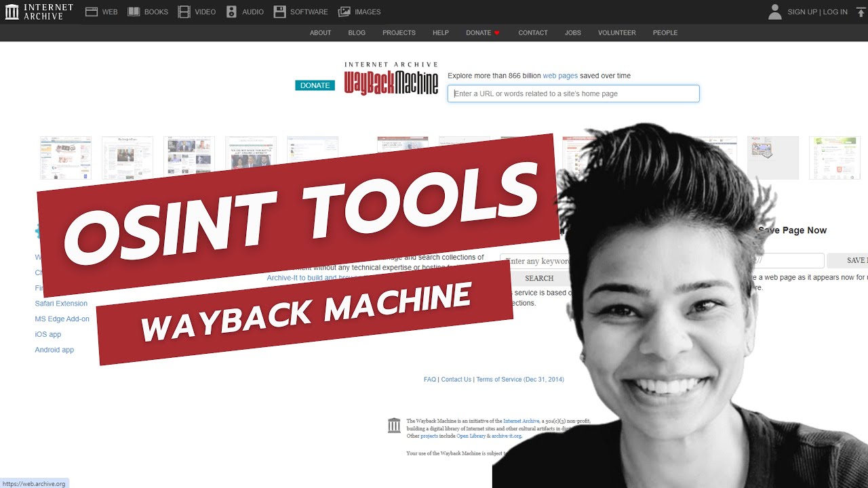Click the Save Page Now URL field
Viewport: 868px width, 488px height.
(x=790, y=260)
